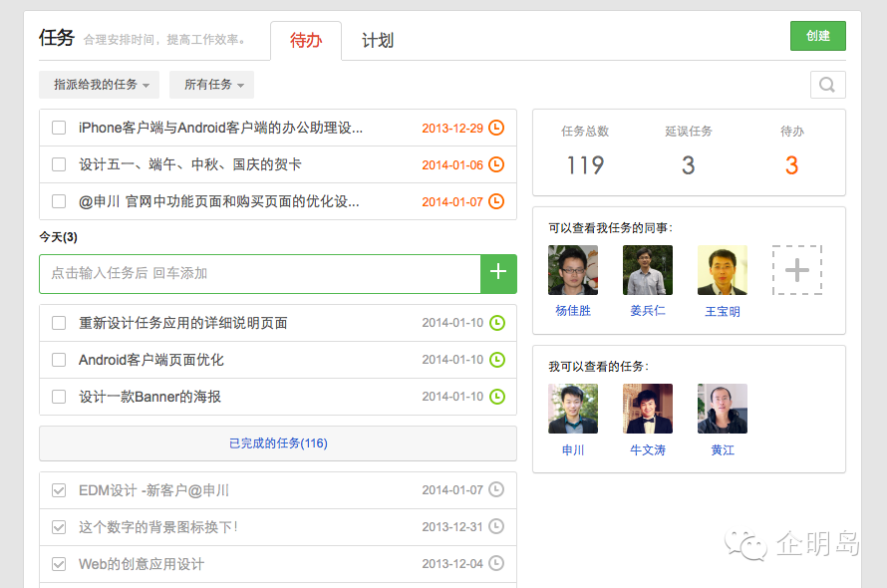Open completed task EDM设计 -新客户@申川
Screen dimensions: 887x588
[153, 490]
